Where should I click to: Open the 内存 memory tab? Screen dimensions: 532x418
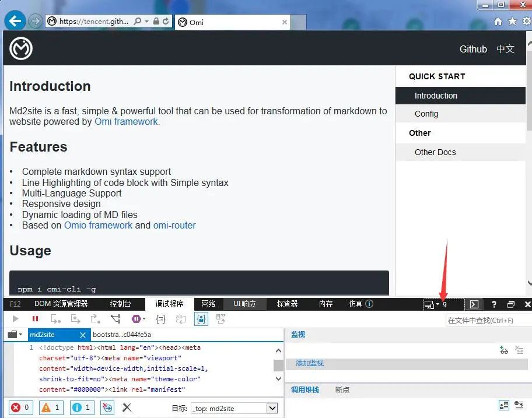click(x=325, y=304)
